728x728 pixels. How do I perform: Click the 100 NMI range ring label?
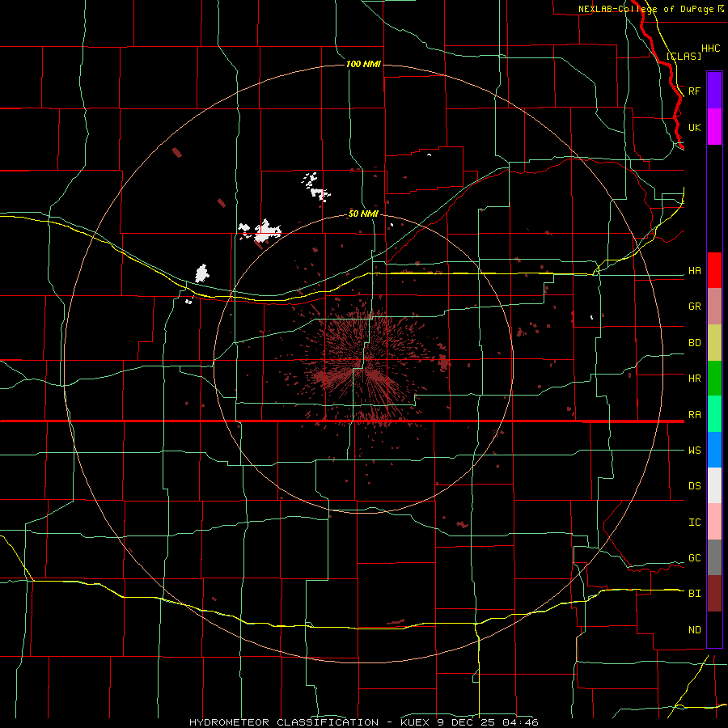pos(363,64)
